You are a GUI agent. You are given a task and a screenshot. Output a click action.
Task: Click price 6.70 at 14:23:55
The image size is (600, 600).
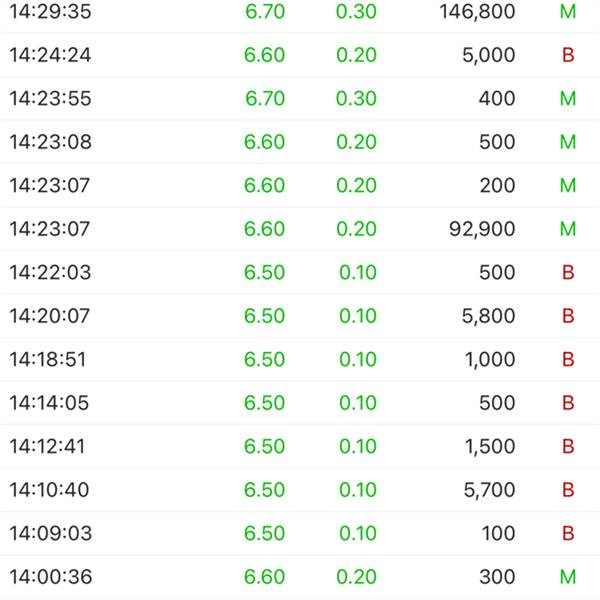coord(265,98)
